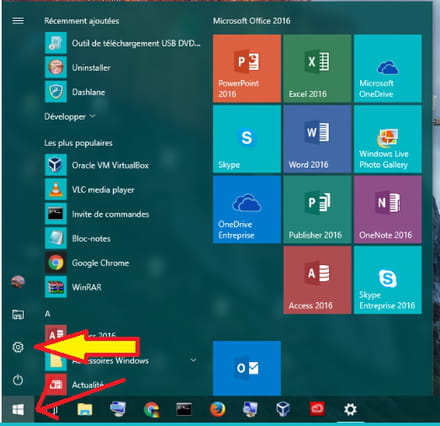Open File Explorer on the taskbar
440x426 pixels.
coord(85,409)
